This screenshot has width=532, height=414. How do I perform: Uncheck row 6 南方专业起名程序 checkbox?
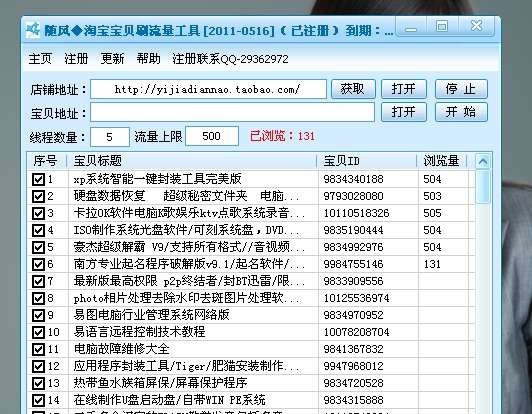[x=38, y=264]
